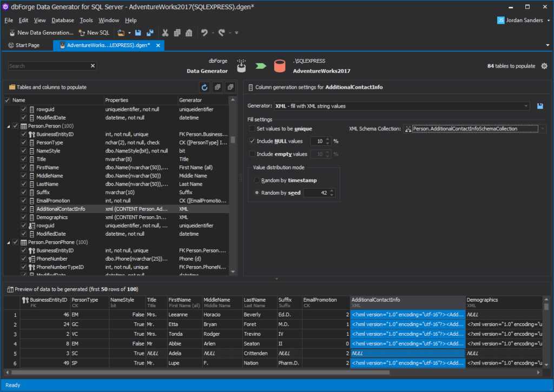Collapse preview panel via small arrow divider
This screenshot has width=554, height=392.
(x=276, y=279)
